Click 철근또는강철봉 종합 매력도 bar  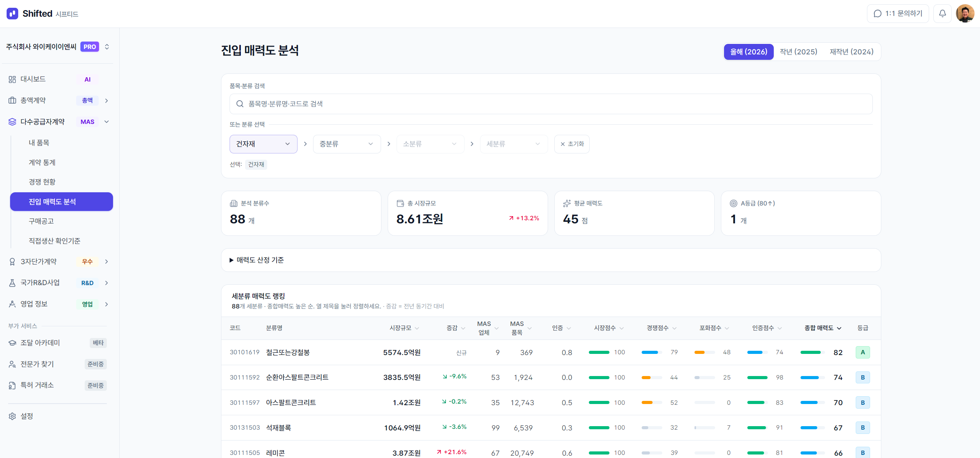coord(812,352)
